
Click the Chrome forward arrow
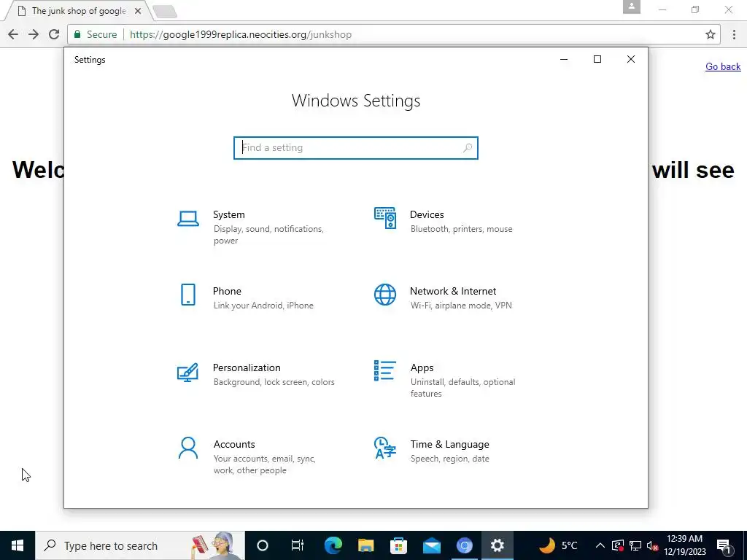34,34
